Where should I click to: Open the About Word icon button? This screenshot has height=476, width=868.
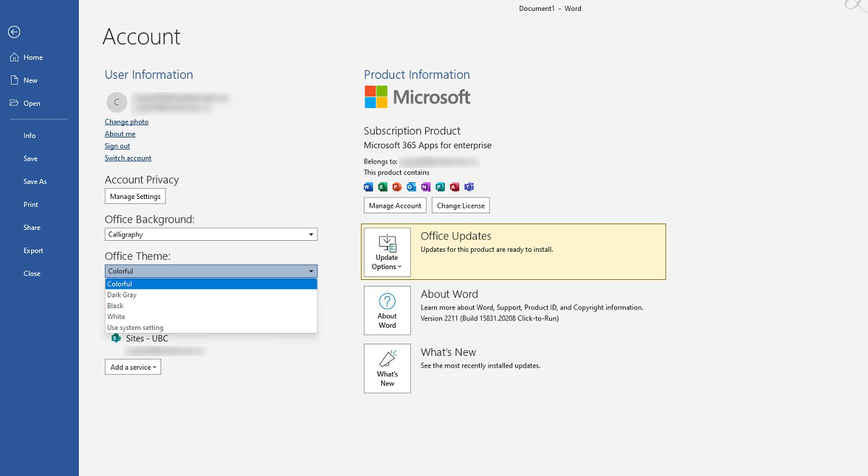coord(387,310)
